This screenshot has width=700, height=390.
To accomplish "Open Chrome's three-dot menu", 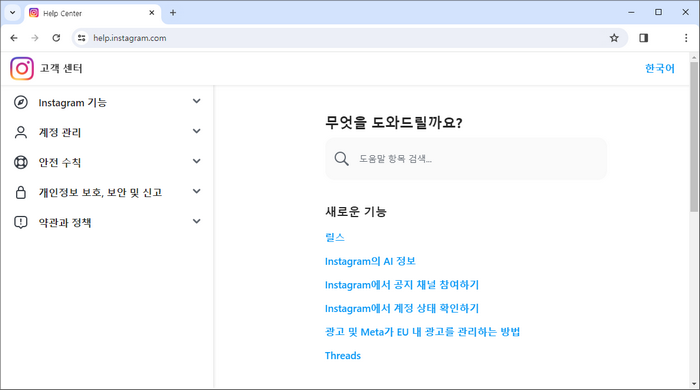I will 686,38.
